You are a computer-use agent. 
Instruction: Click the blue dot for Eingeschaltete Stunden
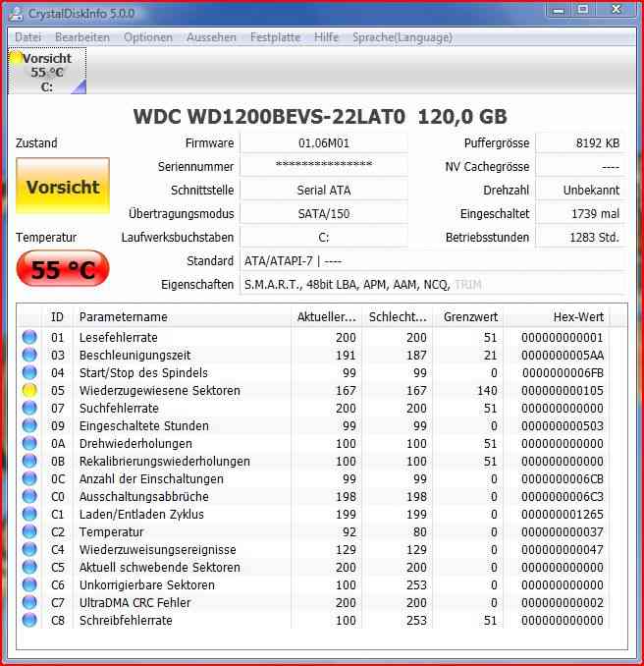point(29,425)
